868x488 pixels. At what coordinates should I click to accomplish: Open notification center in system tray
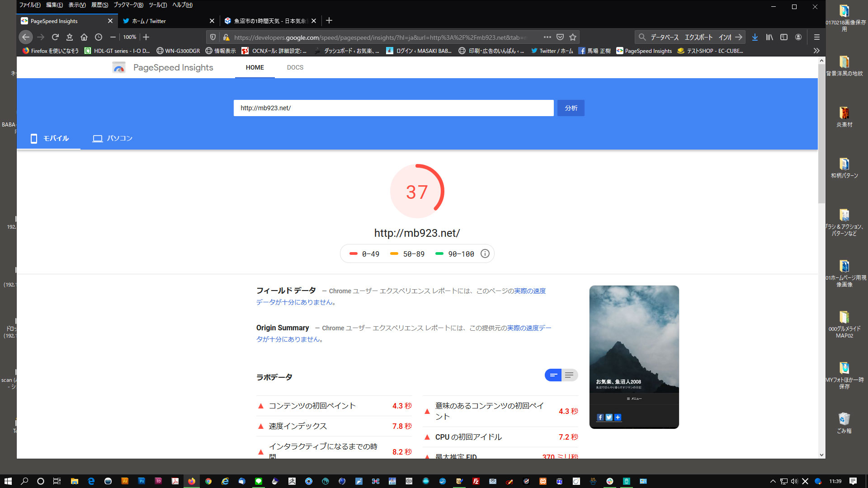click(853, 481)
